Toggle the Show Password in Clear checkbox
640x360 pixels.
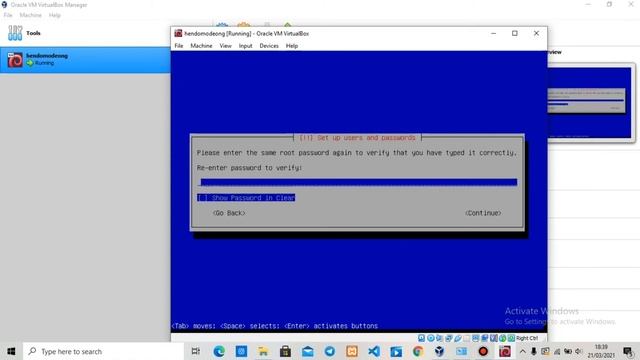point(246,198)
